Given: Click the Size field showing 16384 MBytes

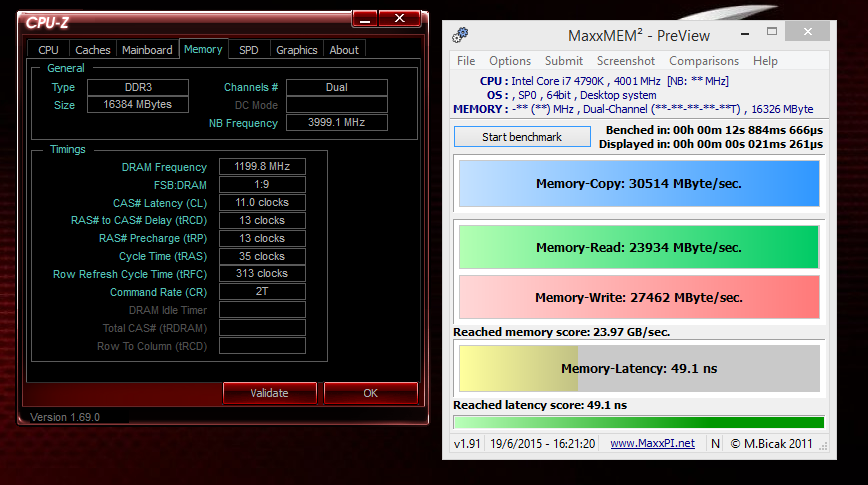Looking at the screenshot, I should 138,105.
